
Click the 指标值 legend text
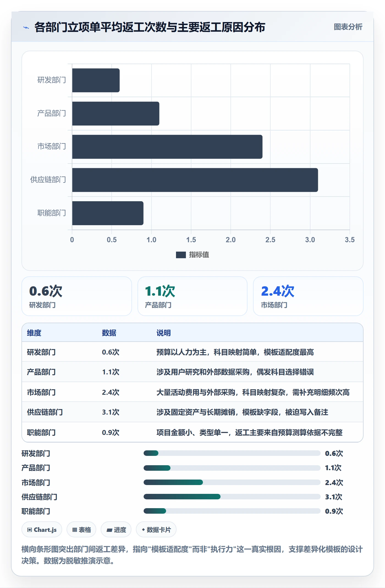(199, 255)
